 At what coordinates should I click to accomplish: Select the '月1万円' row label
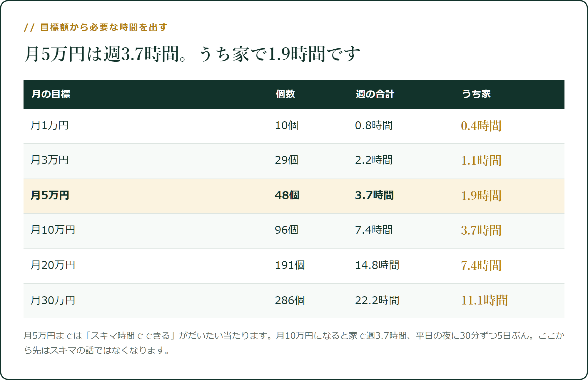(x=50, y=125)
